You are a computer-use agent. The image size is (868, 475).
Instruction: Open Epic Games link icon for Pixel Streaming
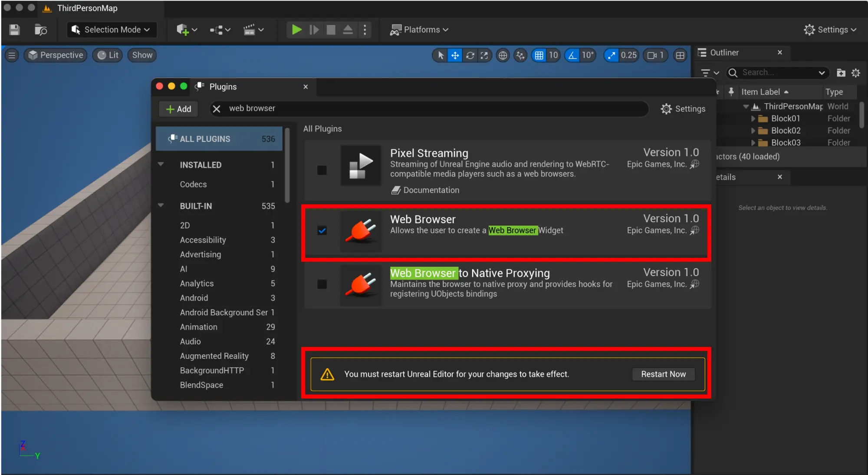[x=695, y=164]
